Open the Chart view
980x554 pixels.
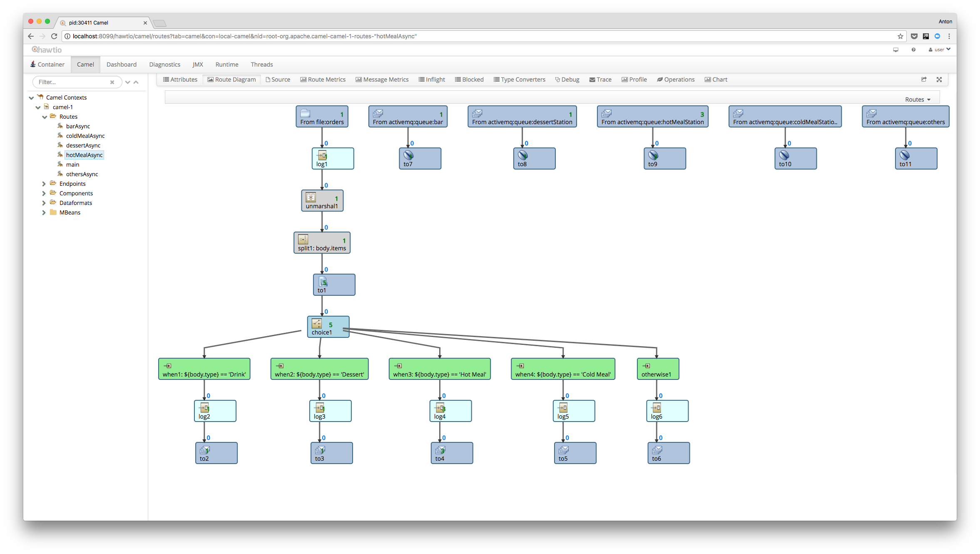(716, 80)
